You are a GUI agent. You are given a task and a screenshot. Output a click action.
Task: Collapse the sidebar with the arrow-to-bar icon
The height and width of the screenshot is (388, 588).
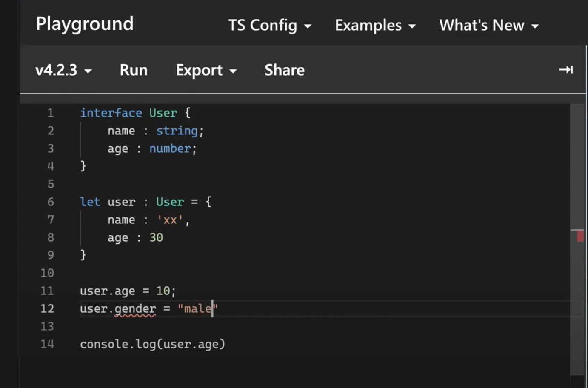566,69
